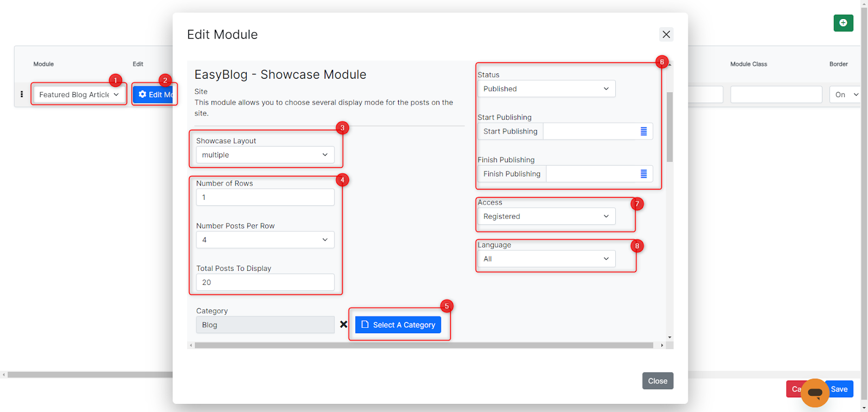The image size is (868, 412).
Task: Click the three-dot drag handle icon
Action: coord(22,94)
